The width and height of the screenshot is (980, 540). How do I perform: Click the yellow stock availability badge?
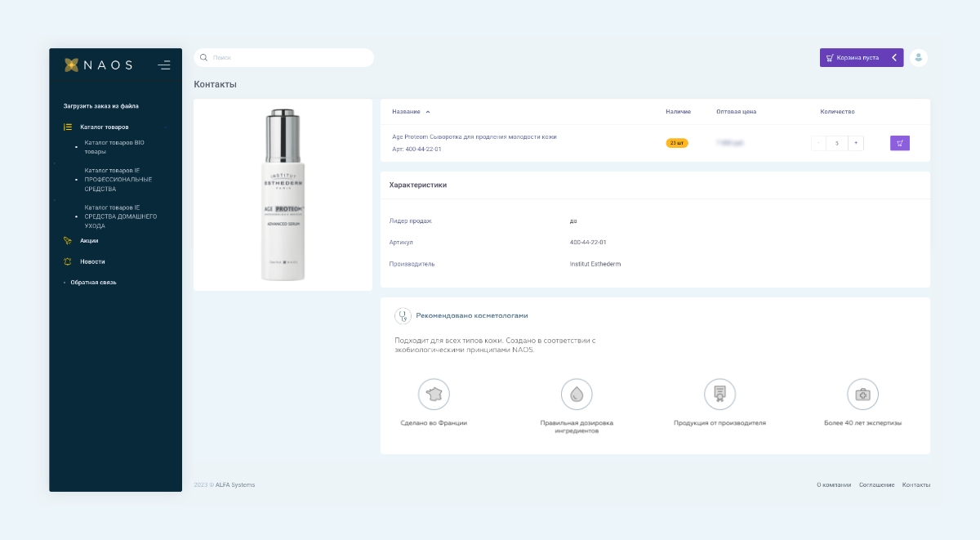coord(677,143)
